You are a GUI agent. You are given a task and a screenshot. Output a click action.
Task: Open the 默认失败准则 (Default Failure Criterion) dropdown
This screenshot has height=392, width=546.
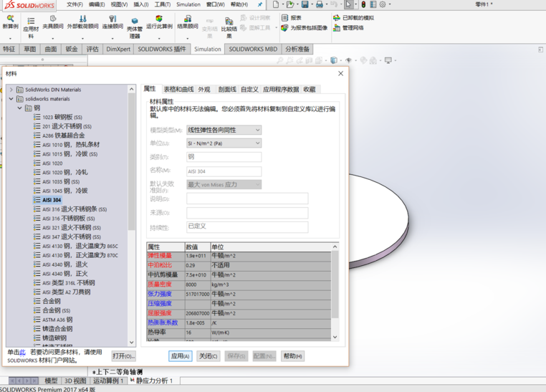(x=224, y=184)
